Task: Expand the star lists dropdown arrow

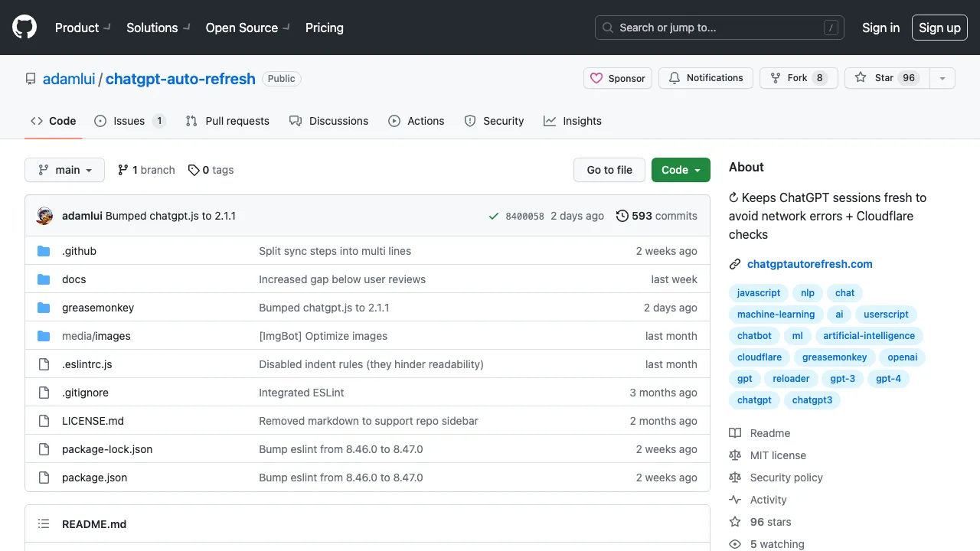Action: [942, 78]
